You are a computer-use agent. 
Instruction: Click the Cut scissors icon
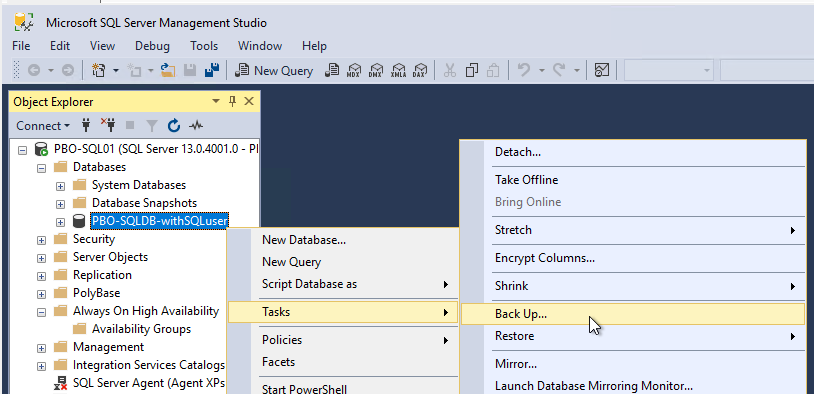[x=450, y=70]
